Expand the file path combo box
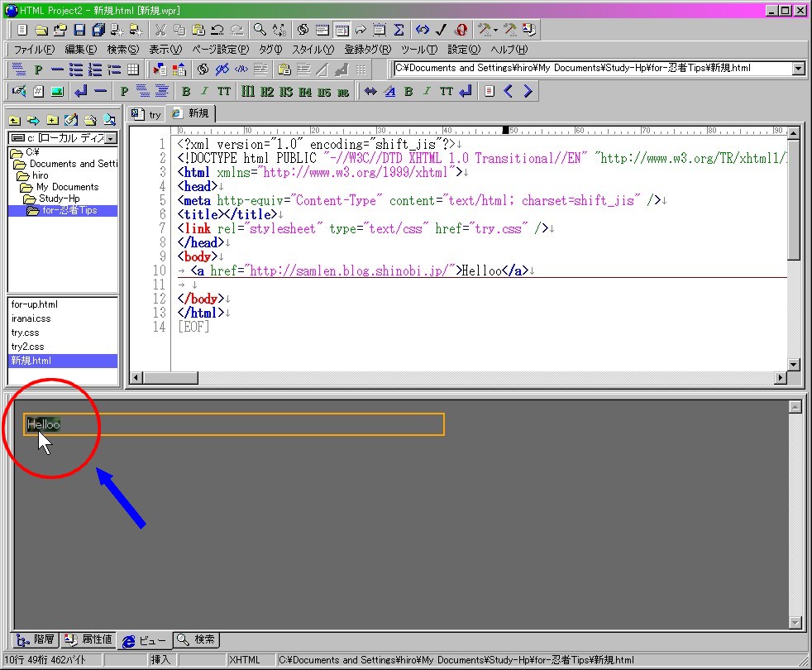 coord(798,69)
